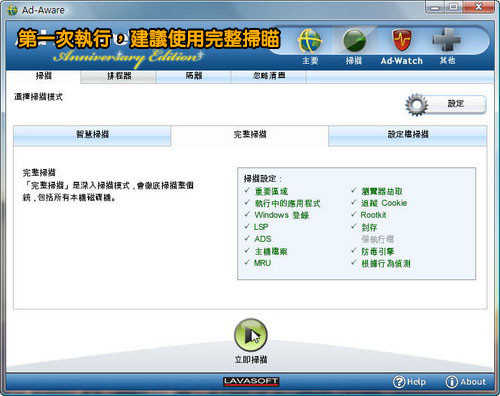
Task: Maximize the Ad-Aware window
Action: 453,7
